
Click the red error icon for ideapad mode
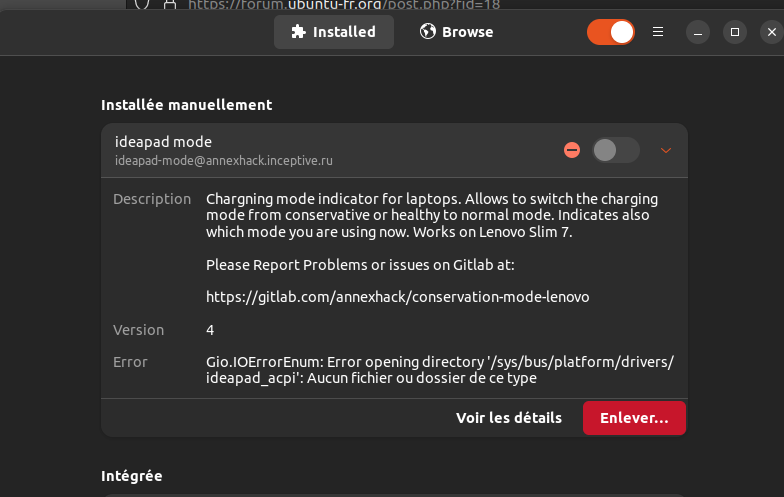tap(572, 150)
